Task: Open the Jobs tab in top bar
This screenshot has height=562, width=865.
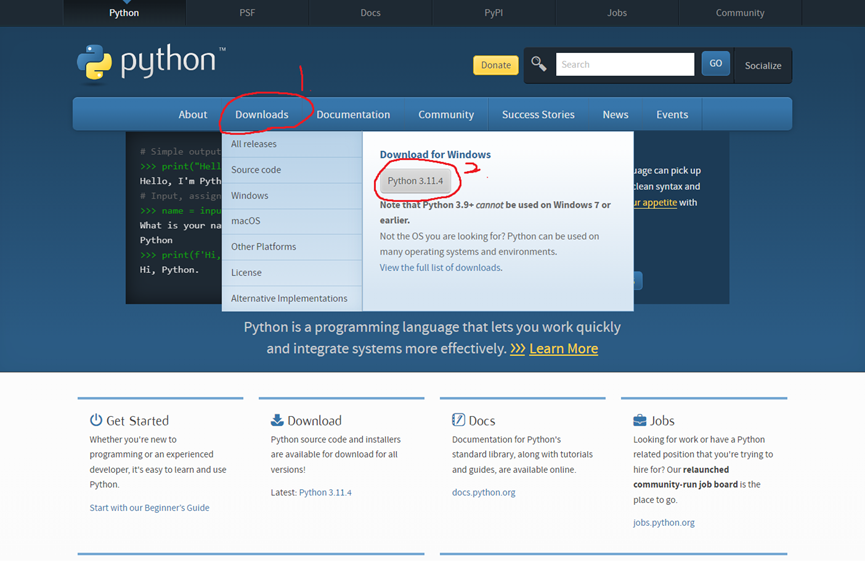Action: click(617, 13)
